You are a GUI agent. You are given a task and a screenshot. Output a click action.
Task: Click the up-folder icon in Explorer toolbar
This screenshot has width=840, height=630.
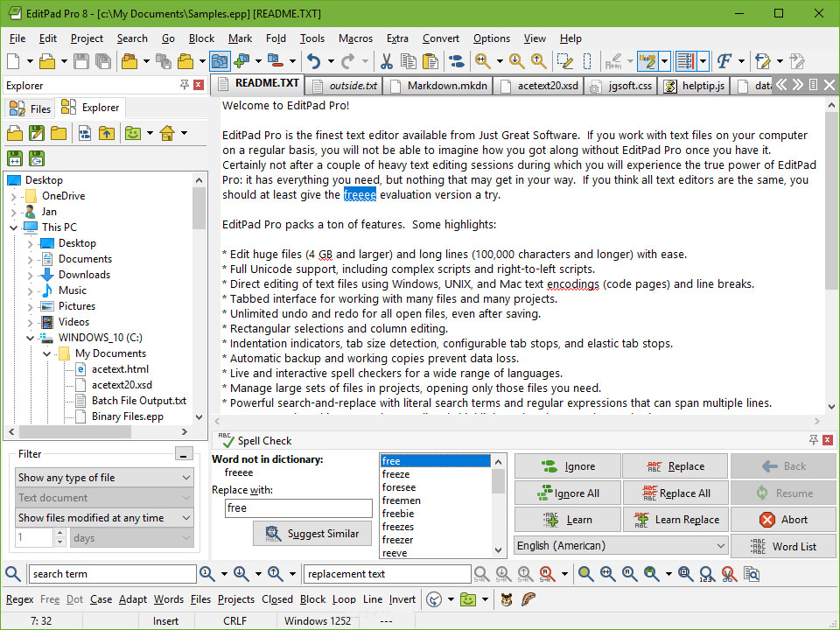107,133
